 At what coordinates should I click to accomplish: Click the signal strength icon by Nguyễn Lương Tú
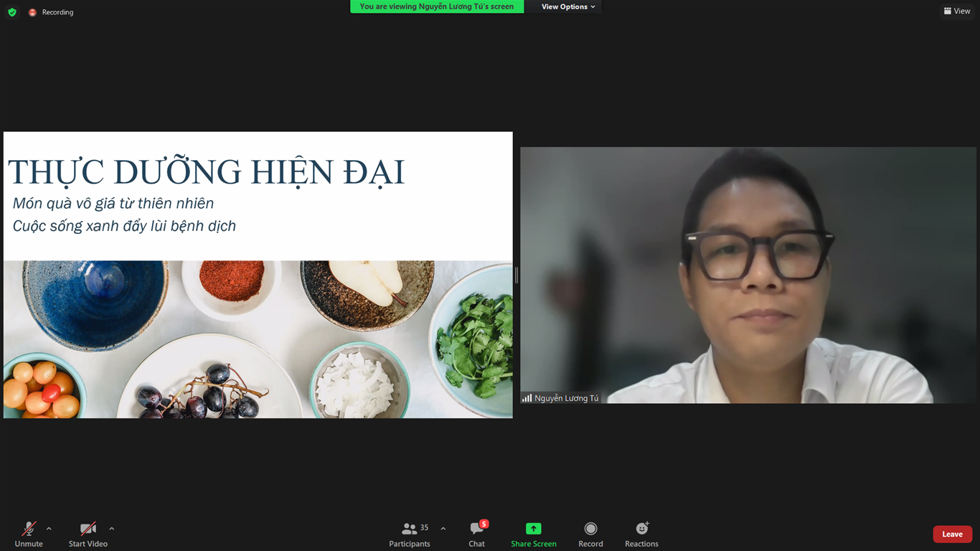527,398
